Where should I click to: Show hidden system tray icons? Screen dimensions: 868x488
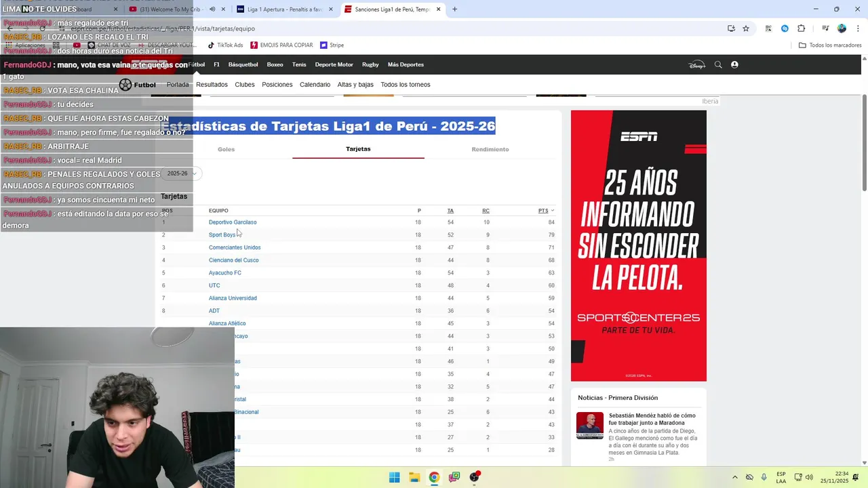click(734, 477)
